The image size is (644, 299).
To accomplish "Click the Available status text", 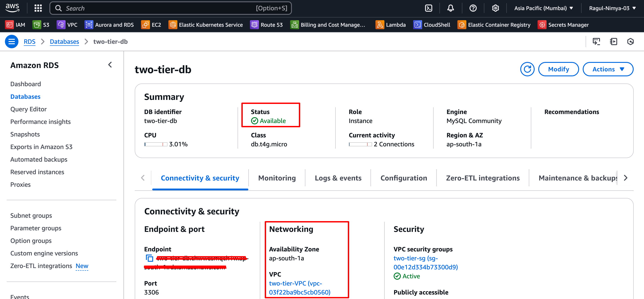I will [x=273, y=121].
